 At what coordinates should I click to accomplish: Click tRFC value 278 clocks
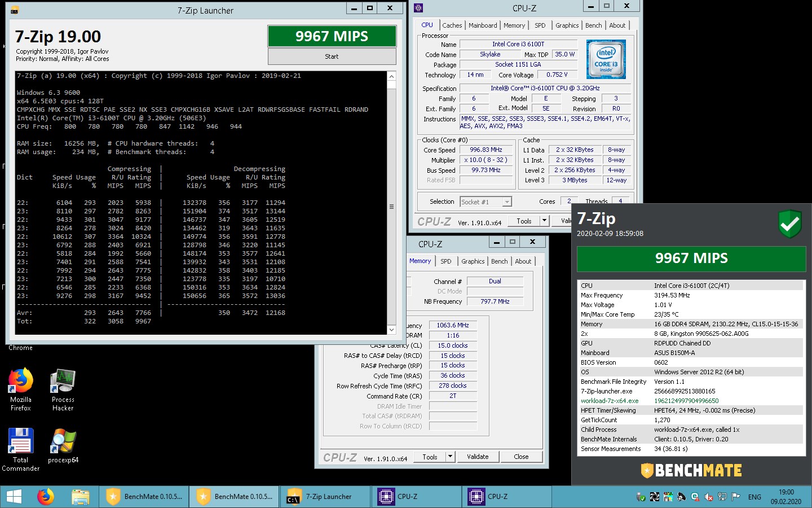pyautogui.click(x=453, y=386)
